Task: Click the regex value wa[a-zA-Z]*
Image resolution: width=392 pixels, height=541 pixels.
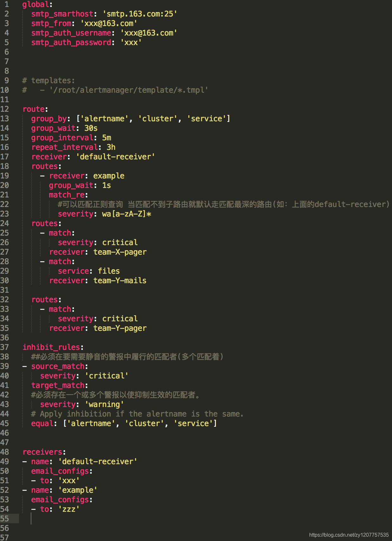Action: (x=127, y=214)
